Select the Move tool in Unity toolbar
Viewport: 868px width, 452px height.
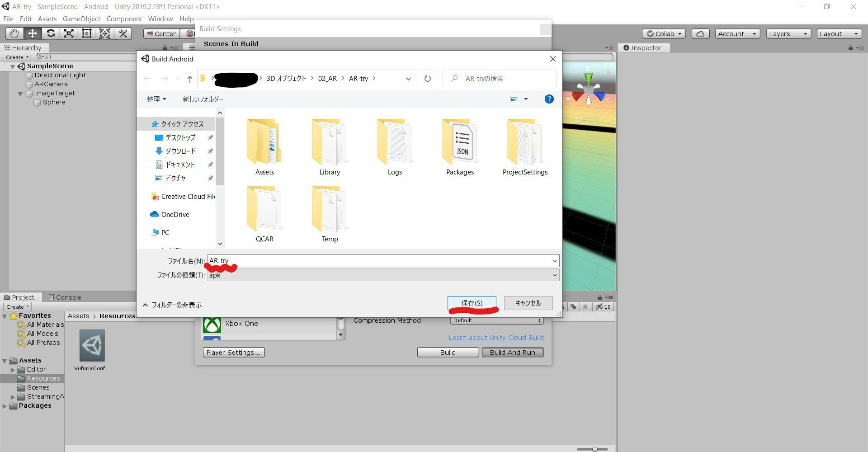click(33, 33)
